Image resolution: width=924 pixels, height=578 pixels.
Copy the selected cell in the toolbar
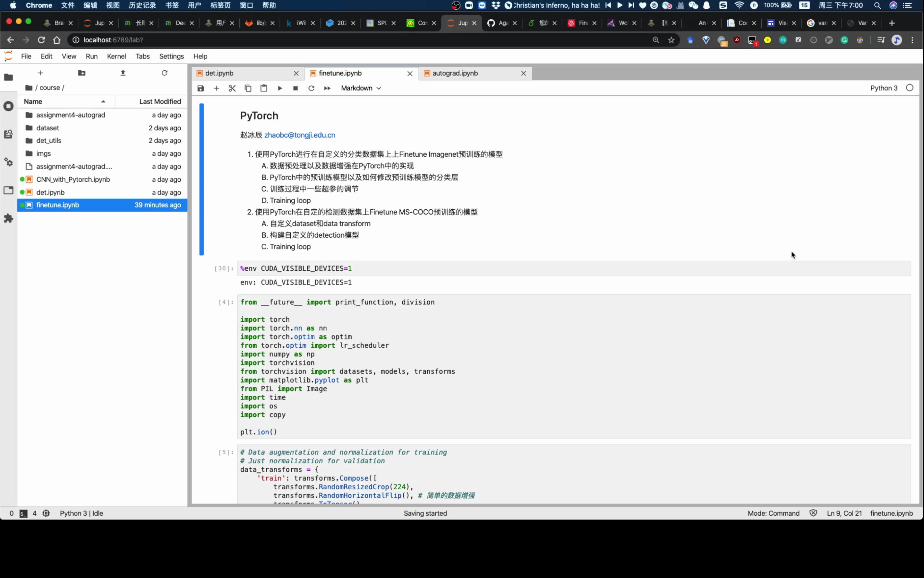pos(248,88)
